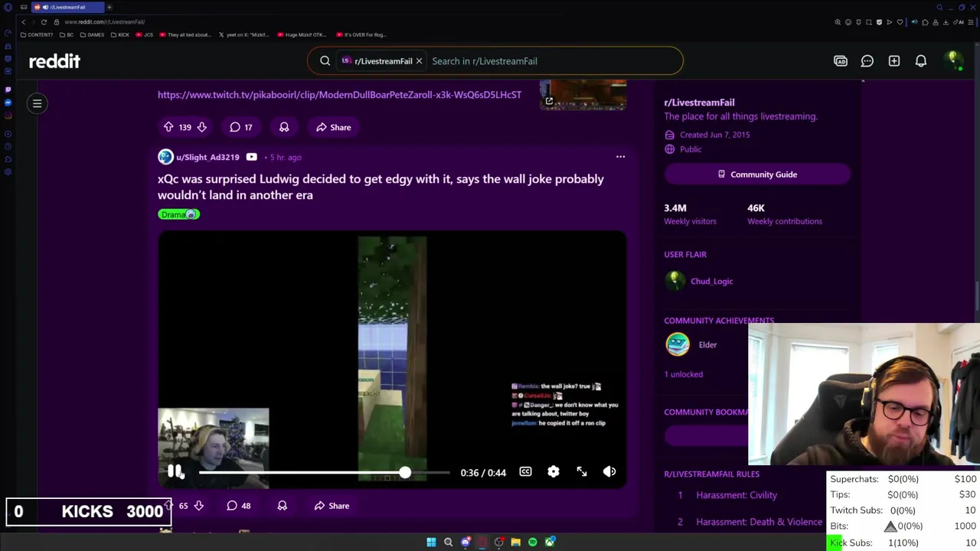Image resolution: width=980 pixels, height=551 pixels.
Task: Share the xQc post
Action: 332,506
